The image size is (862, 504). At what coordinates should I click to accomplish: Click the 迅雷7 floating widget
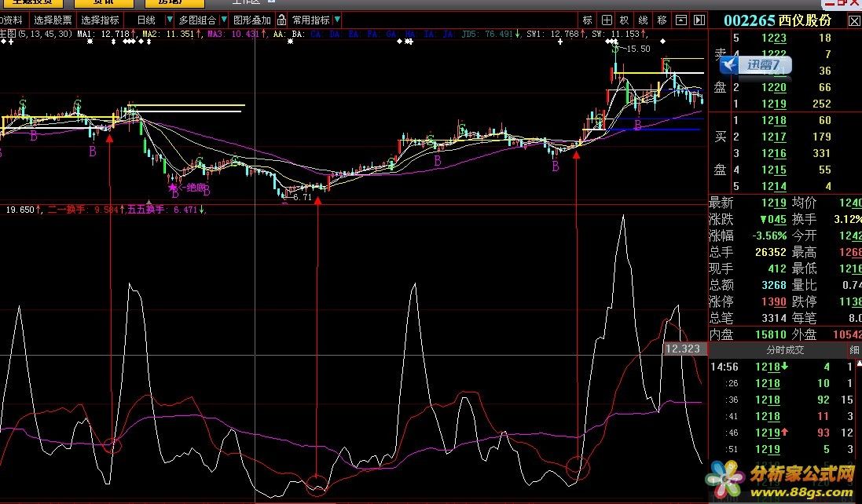(756, 65)
